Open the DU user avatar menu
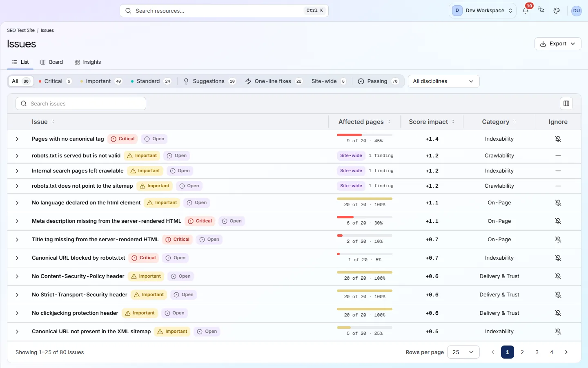588x368 pixels. click(x=577, y=11)
